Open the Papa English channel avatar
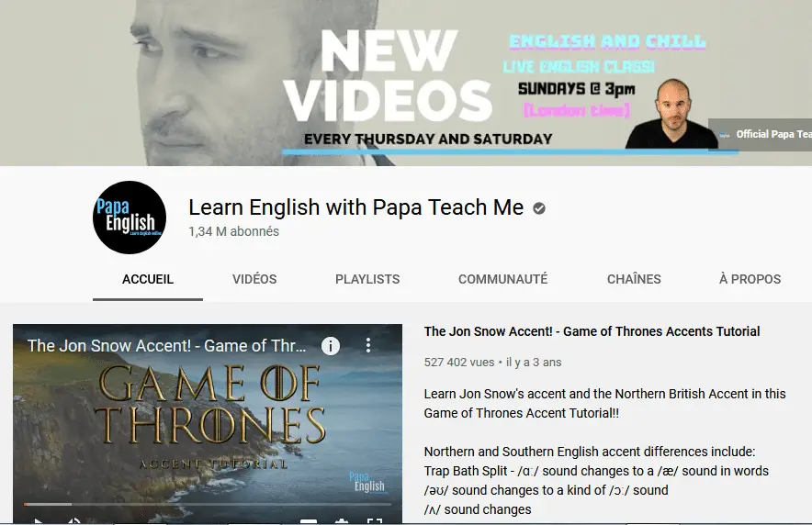This screenshot has width=812, height=525. tap(130, 218)
